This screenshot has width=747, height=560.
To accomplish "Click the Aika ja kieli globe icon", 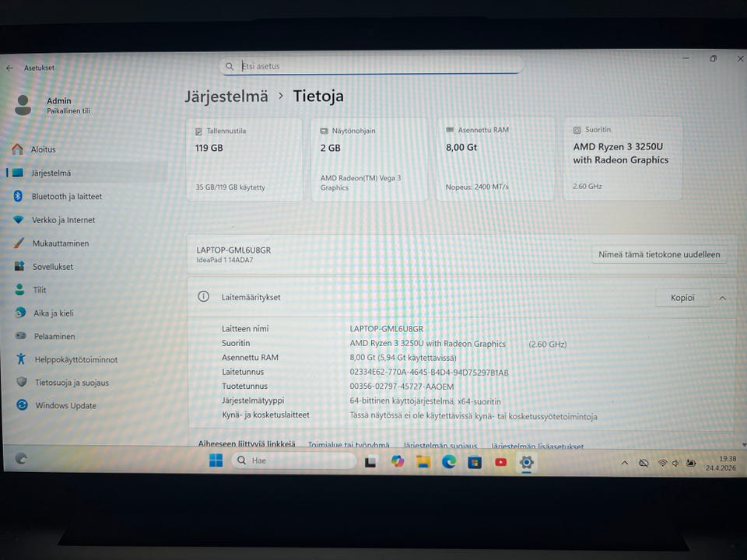I will (x=20, y=313).
